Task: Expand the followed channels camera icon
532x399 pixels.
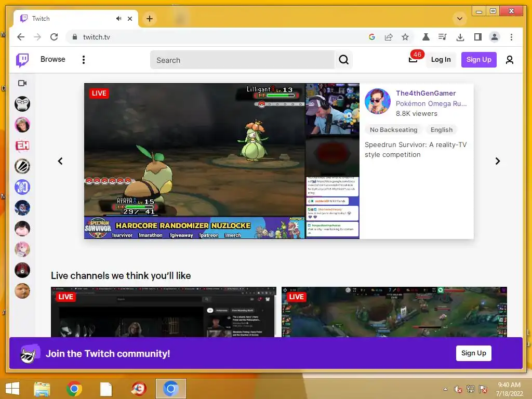Action: (22, 83)
